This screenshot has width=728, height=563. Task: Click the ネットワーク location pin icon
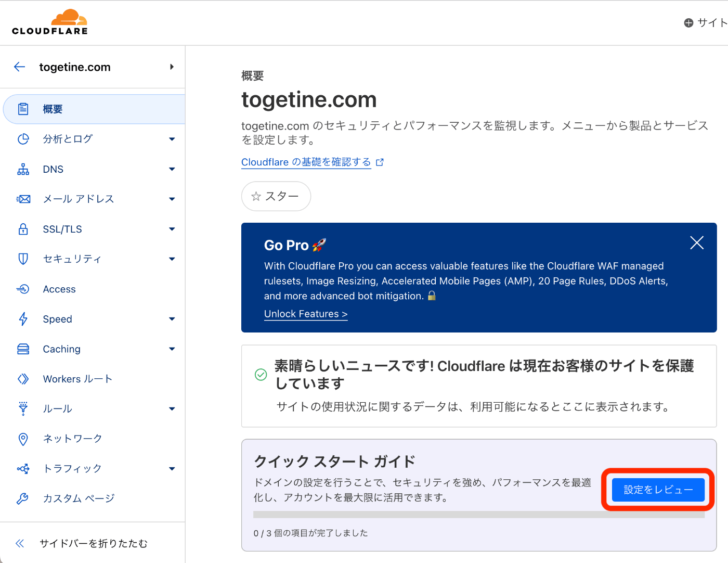(x=23, y=439)
